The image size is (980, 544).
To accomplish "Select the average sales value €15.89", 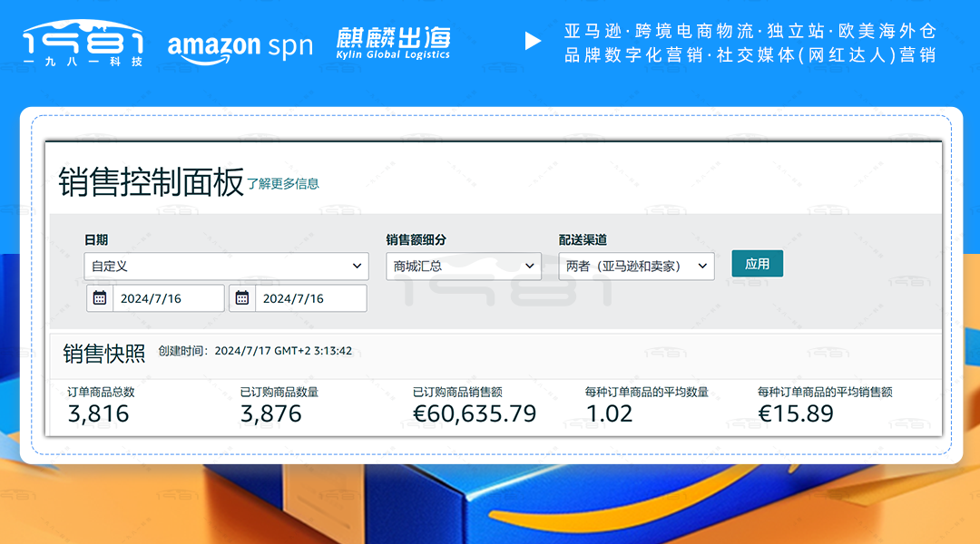I will pos(796,413).
